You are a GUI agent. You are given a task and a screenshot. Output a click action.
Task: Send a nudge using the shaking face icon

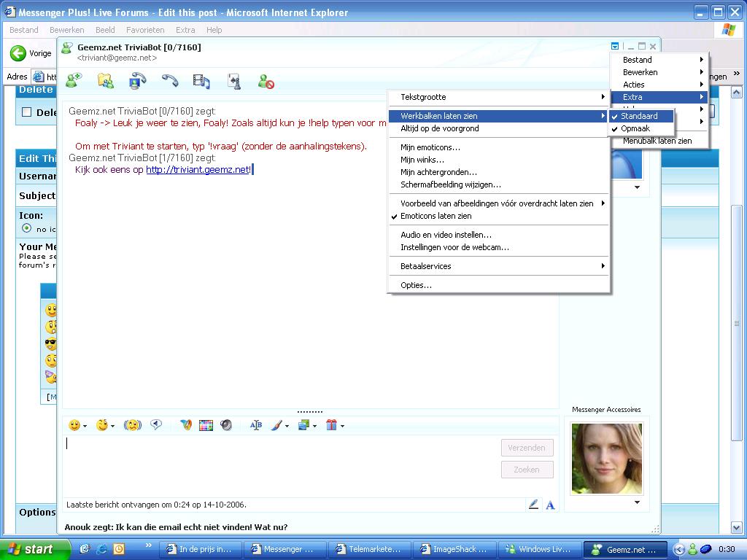click(132, 425)
